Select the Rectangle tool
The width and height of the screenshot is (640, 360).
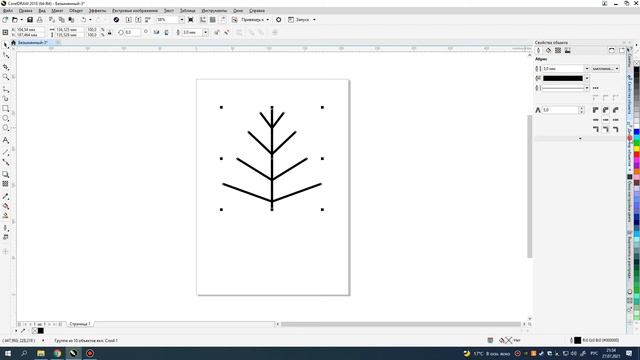coord(6,109)
